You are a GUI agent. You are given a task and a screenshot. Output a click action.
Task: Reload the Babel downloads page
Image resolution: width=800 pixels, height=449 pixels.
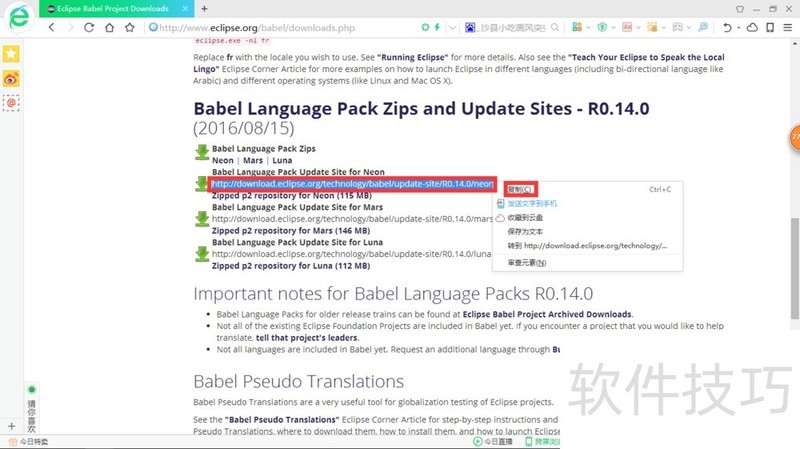click(x=89, y=28)
